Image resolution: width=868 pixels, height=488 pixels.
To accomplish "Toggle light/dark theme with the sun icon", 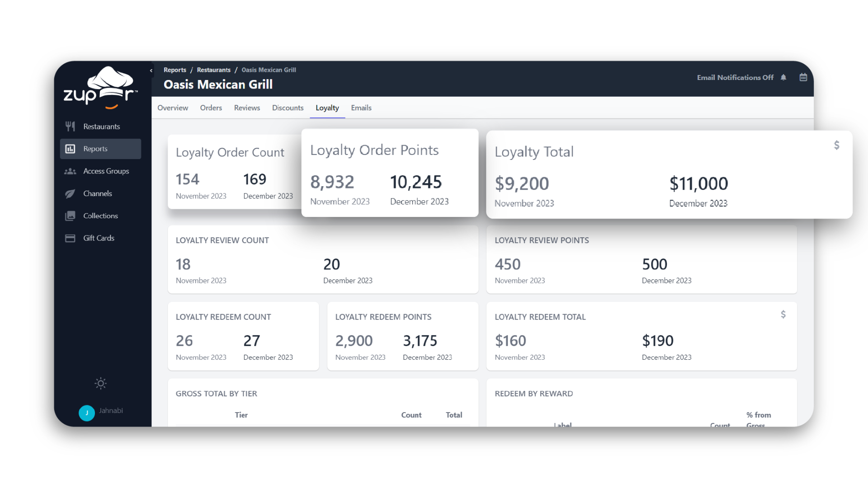I will point(100,384).
